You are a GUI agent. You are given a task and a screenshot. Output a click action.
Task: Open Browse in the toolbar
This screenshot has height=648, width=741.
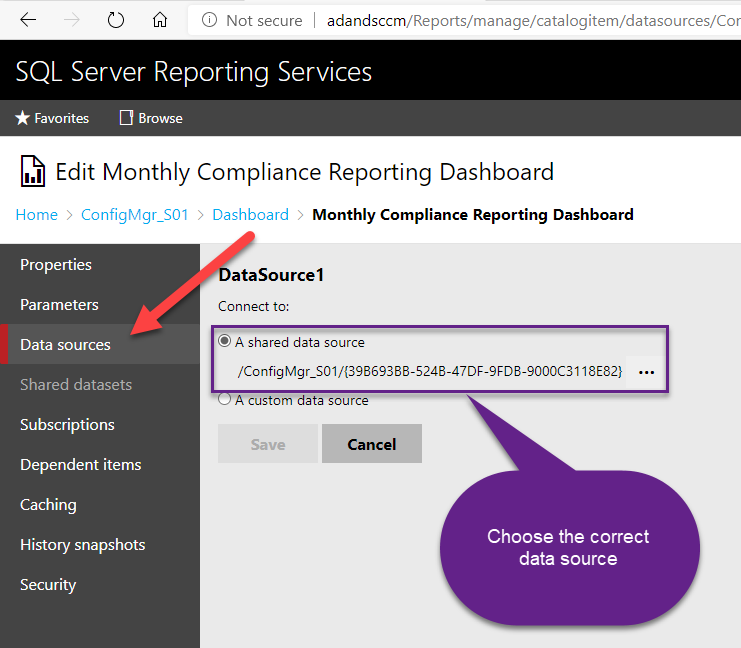tap(151, 118)
